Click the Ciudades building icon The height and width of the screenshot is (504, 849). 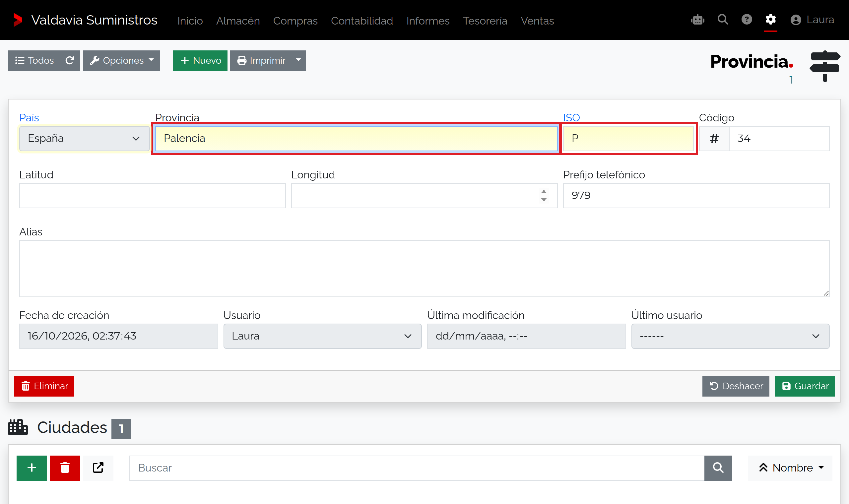click(x=18, y=427)
